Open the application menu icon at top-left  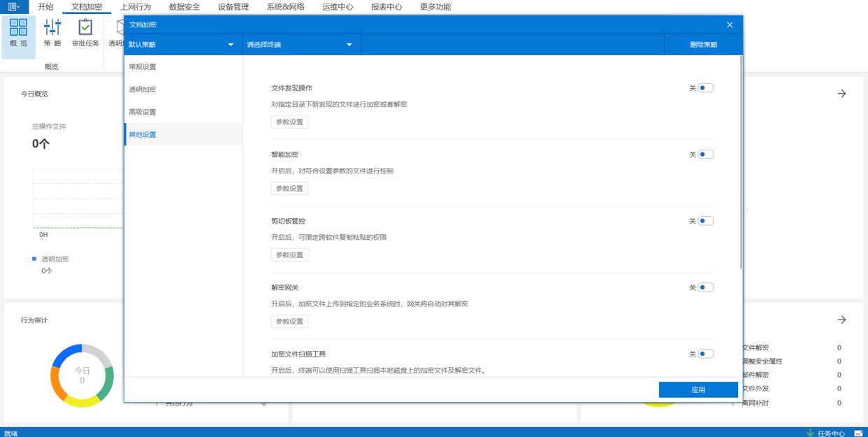[x=13, y=7]
